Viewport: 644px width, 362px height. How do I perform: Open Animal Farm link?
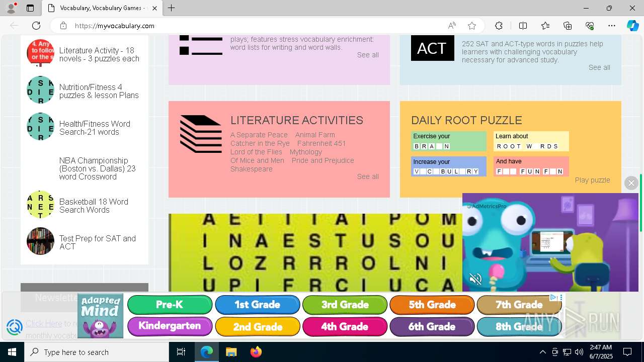tap(315, 135)
